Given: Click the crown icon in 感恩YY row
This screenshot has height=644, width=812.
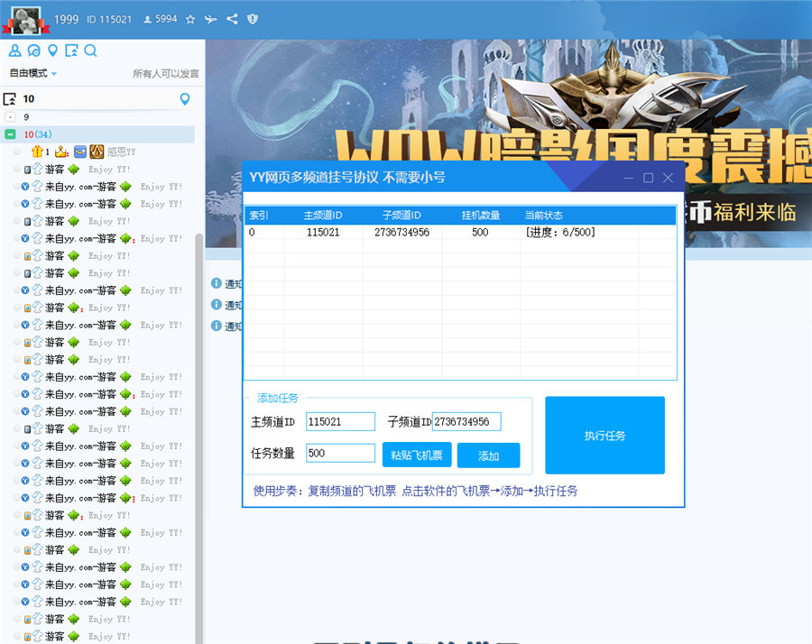Looking at the screenshot, I should point(61,152).
